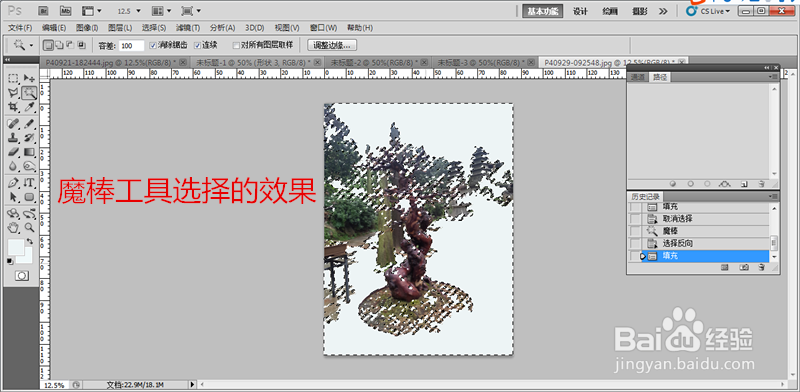Open the 选择(S) menu

tap(155, 28)
